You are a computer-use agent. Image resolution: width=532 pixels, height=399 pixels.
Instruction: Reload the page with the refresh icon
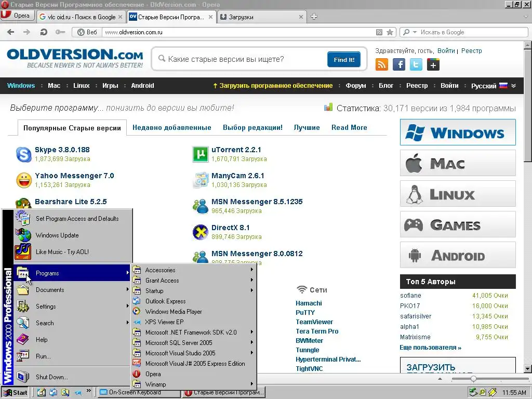click(x=44, y=32)
